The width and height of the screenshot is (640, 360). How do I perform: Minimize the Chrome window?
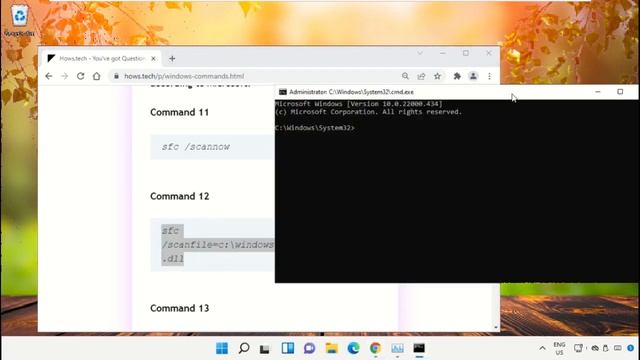pos(442,53)
